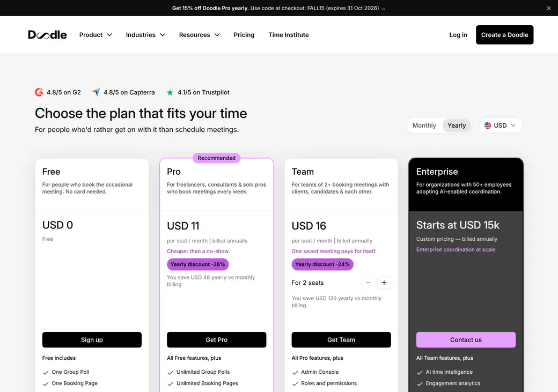Click Contact us for Enterprise
The width and height of the screenshot is (558, 392).
466,339
